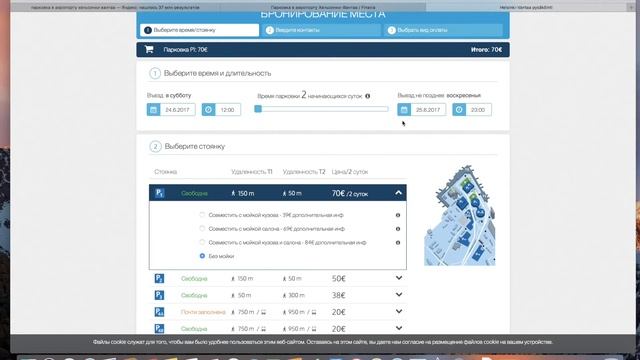This screenshot has width=640, height=360.
Task: Click info icon for body wash 39€ option
Action: [398, 215]
